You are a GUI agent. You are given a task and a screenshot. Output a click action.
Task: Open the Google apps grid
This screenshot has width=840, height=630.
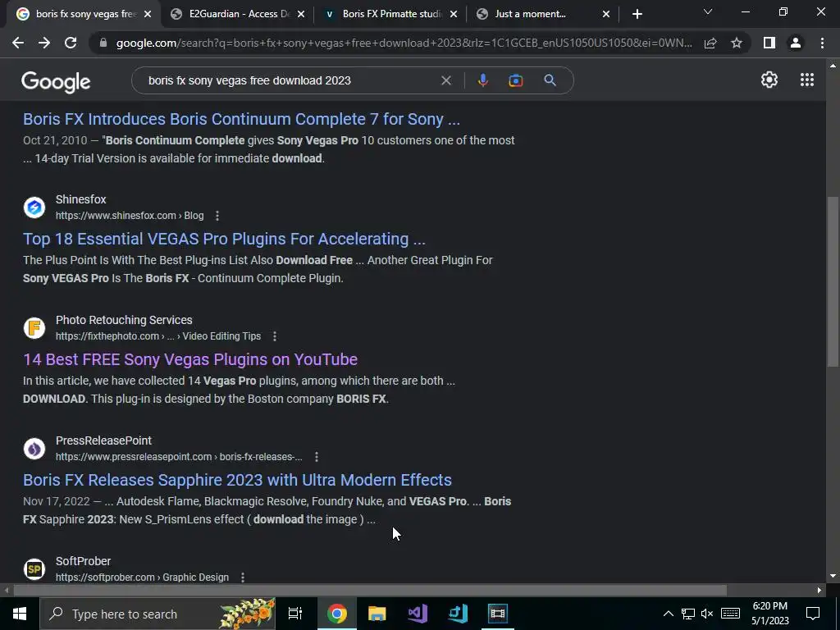point(807,80)
